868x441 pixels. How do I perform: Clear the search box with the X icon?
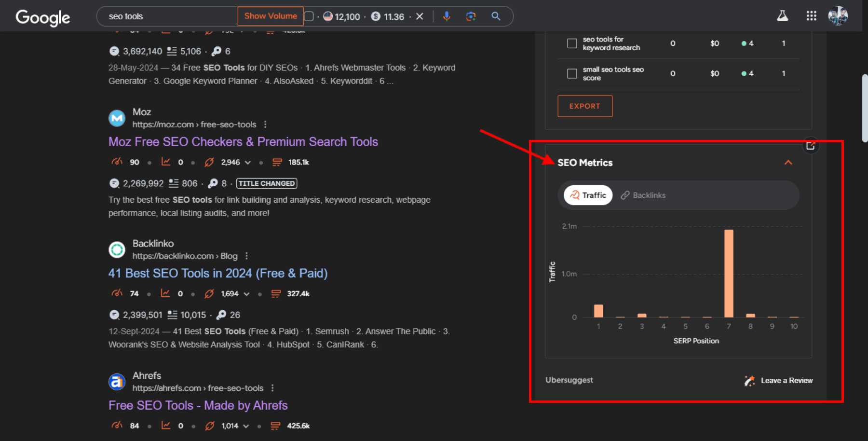tap(420, 16)
